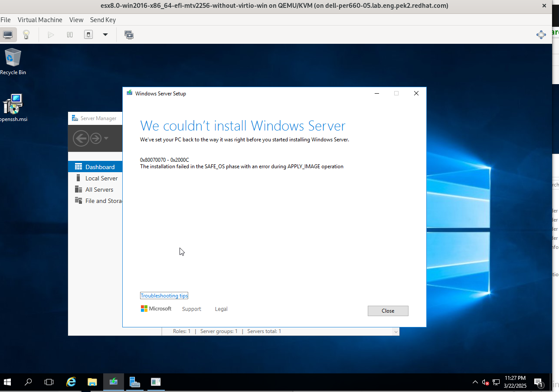This screenshot has height=392, width=559.
Task: Click the muted volume tray icon
Action: [x=486, y=382]
